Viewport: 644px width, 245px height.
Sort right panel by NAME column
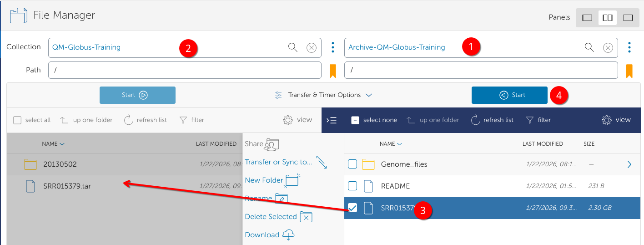coord(390,144)
